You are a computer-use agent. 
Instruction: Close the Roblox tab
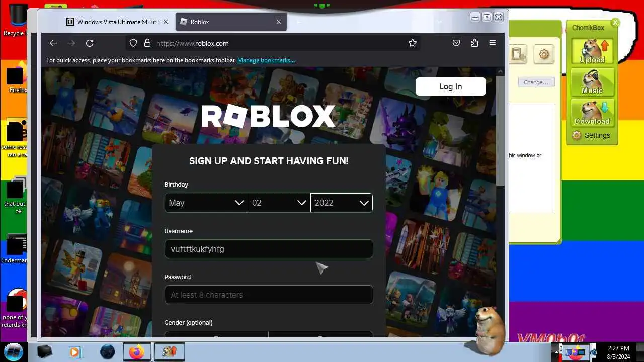(x=279, y=22)
